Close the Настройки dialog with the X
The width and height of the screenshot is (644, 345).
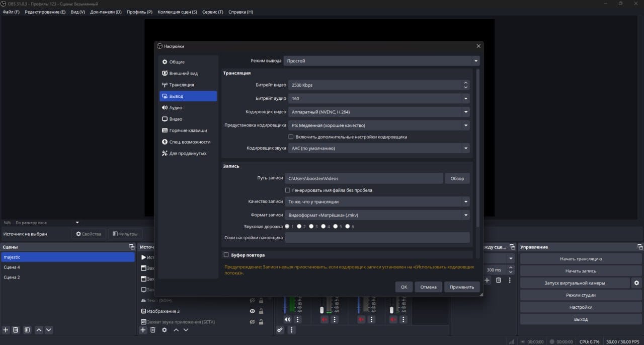click(478, 46)
